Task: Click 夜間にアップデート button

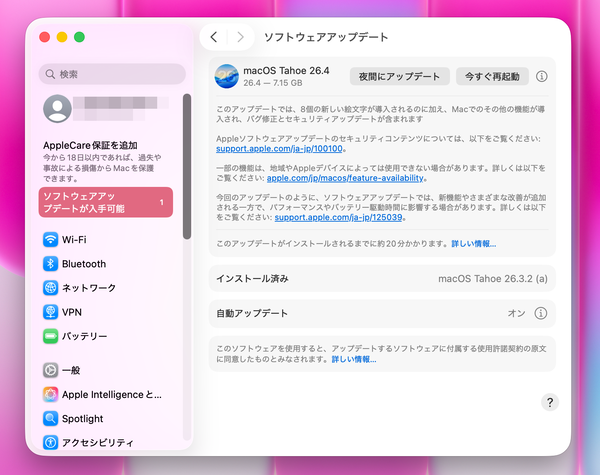Action: click(399, 77)
